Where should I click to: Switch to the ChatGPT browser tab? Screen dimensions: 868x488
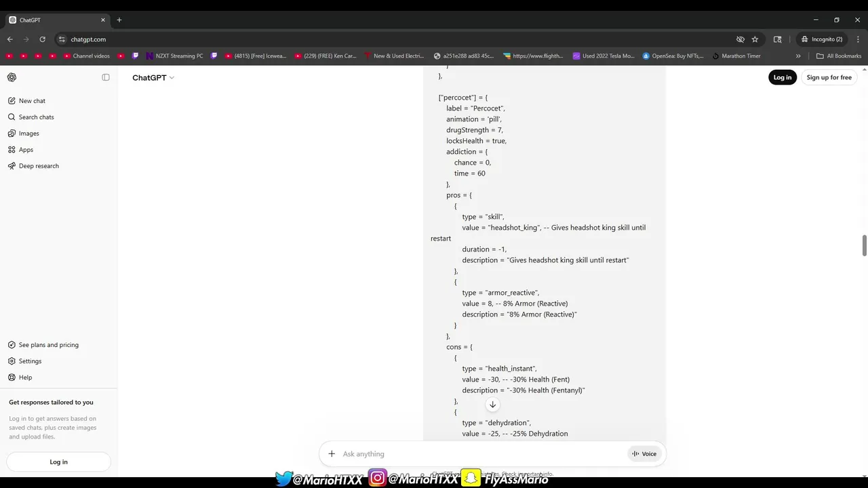click(56, 20)
